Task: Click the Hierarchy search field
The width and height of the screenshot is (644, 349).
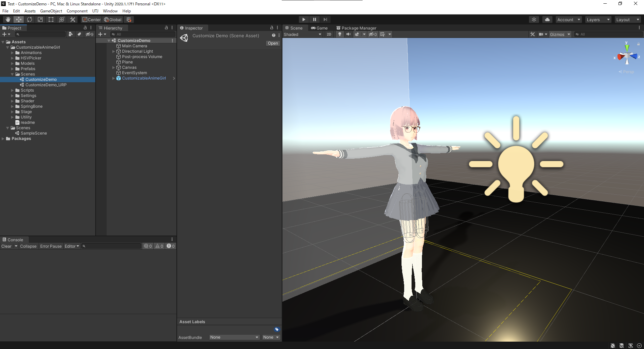Action: pyautogui.click(x=143, y=34)
